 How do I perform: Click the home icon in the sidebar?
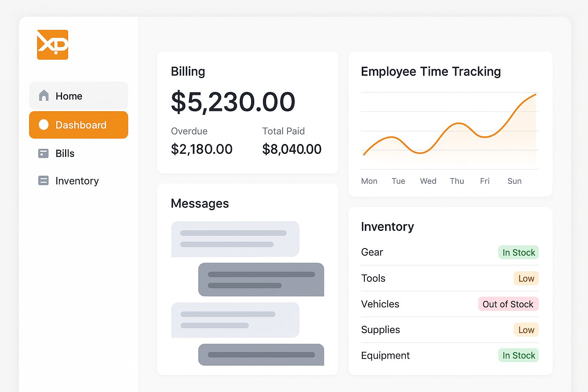(x=44, y=96)
